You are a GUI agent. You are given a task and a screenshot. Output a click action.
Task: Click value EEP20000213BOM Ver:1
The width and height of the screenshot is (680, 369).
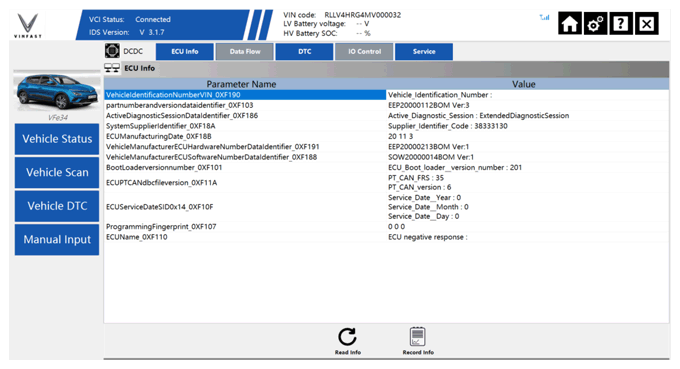click(428, 147)
